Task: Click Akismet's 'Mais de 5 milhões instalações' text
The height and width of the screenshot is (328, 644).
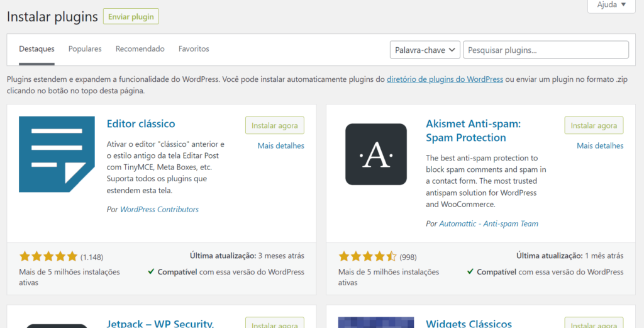Action: click(x=389, y=277)
